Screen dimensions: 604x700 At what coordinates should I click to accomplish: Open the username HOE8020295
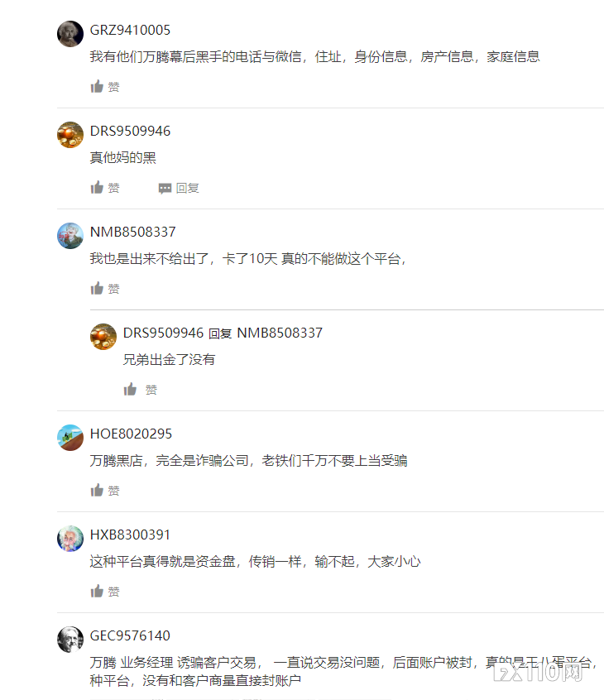click(x=131, y=434)
